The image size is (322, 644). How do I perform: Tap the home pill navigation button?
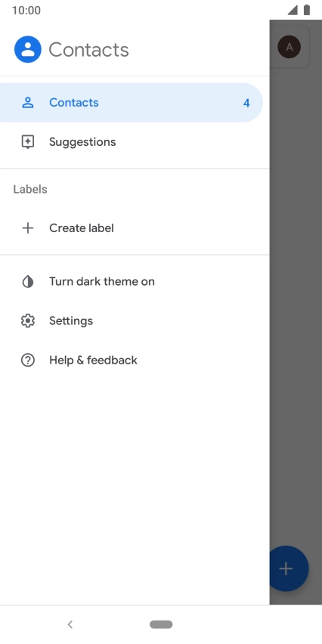pyautogui.click(x=161, y=624)
